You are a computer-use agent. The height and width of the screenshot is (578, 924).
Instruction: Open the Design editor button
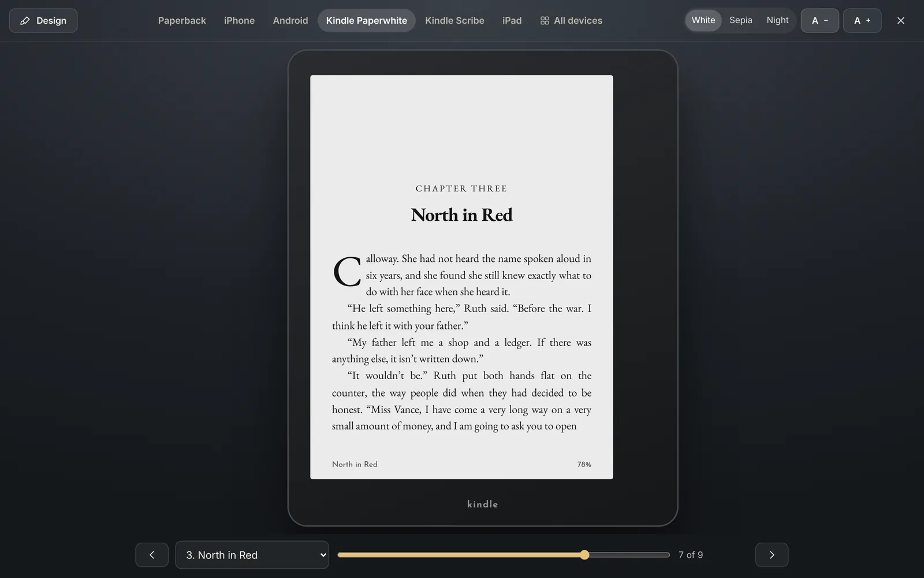coord(43,21)
